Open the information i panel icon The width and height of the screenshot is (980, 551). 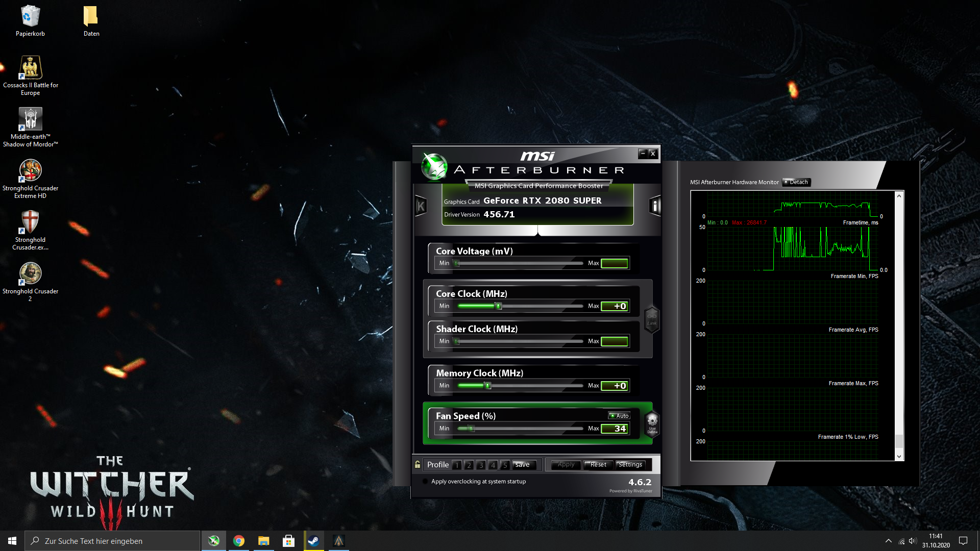pos(655,206)
